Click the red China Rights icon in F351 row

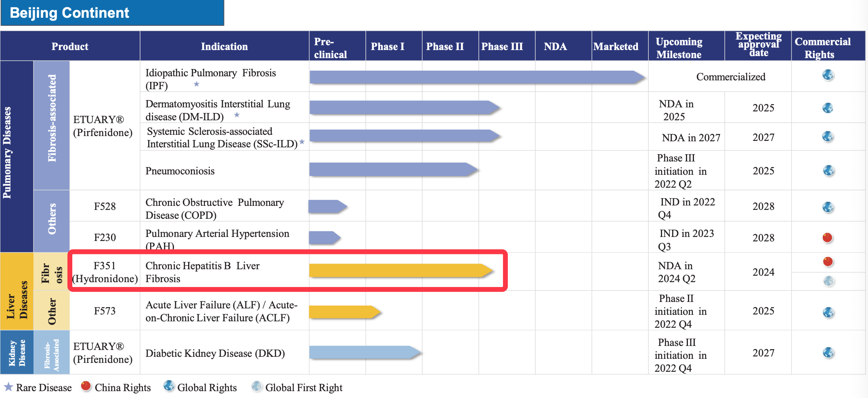[828, 262]
